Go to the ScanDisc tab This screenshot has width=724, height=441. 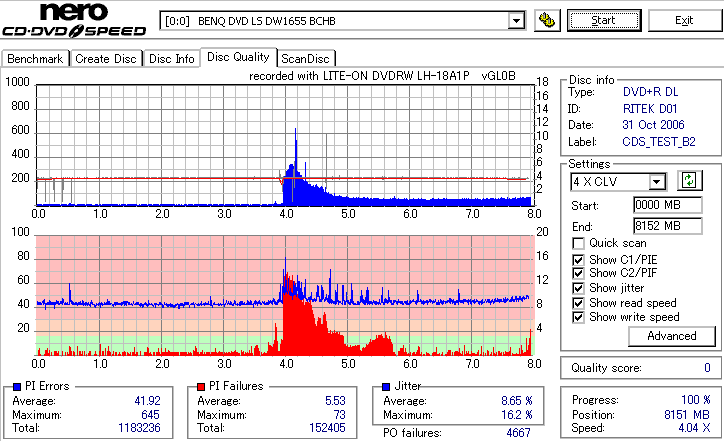tap(305, 59)
